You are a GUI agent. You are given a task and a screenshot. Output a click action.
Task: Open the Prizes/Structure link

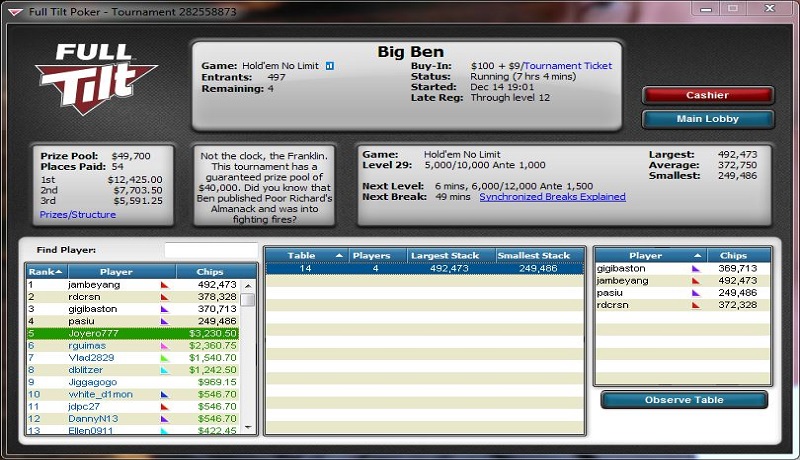(78, 215)
